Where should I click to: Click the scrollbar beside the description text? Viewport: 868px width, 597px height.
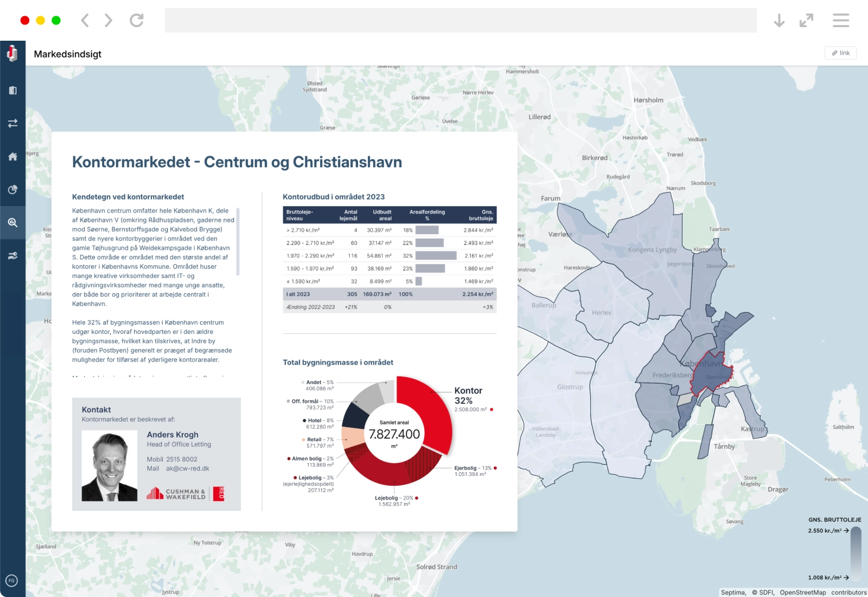click(x=238, y=241)
